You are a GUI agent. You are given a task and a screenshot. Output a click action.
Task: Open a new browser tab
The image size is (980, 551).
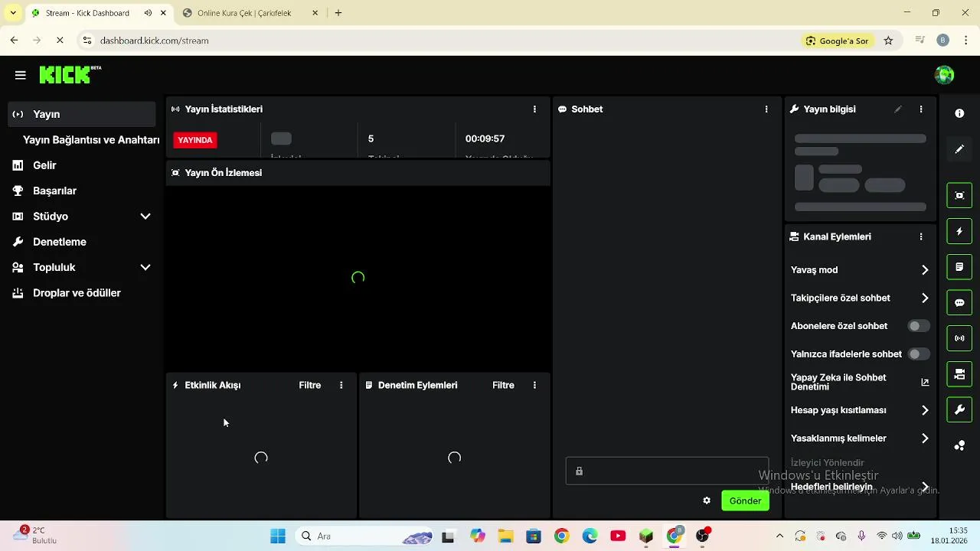pos(338,13)
